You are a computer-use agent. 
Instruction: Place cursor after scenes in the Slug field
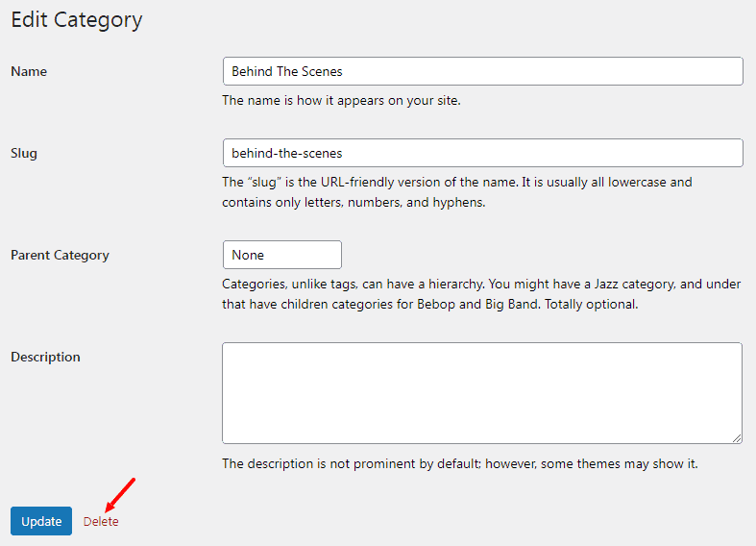[x=343, y=153]
